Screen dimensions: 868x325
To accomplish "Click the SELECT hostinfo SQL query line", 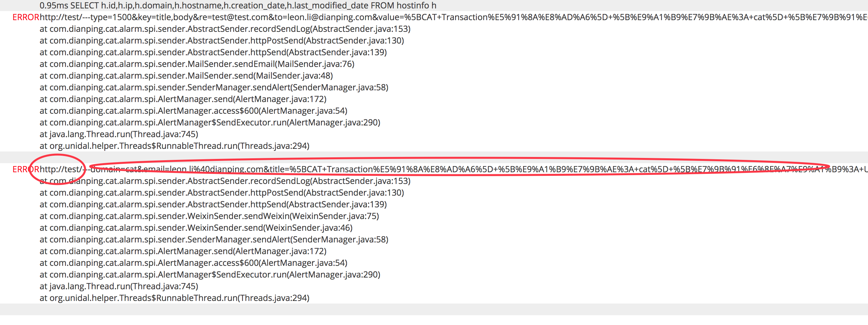I will pos(237,6).
